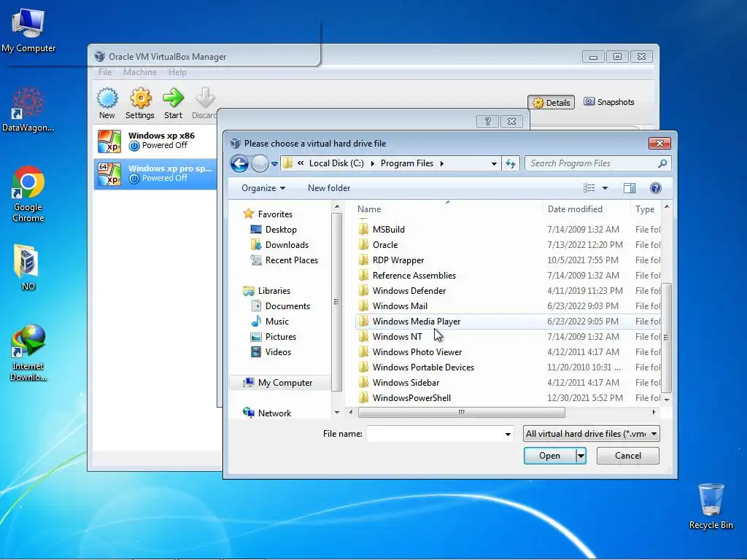Screen dimensions: 747x560
Task: Open Google Chrome desktop shortcut
Action: click(x=28, y=194)
